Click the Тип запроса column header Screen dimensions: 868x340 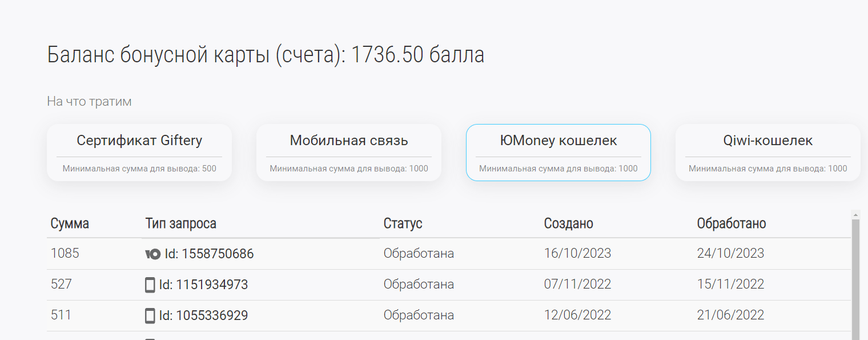(x=181, y=223)
